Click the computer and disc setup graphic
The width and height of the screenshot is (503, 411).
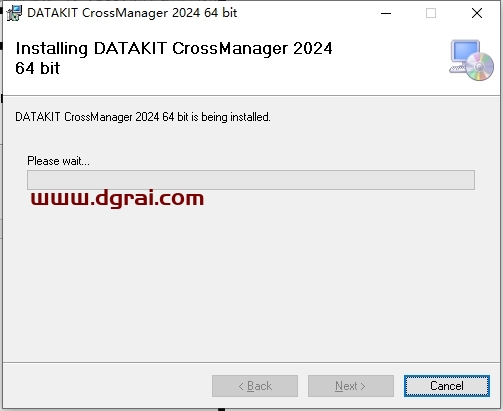coord(471,60)
